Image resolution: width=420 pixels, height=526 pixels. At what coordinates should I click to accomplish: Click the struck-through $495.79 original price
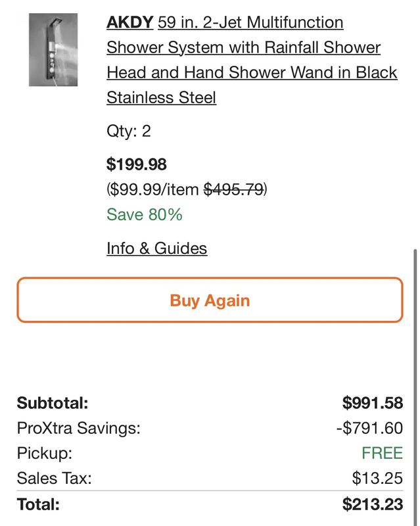(x=234, y=189)
